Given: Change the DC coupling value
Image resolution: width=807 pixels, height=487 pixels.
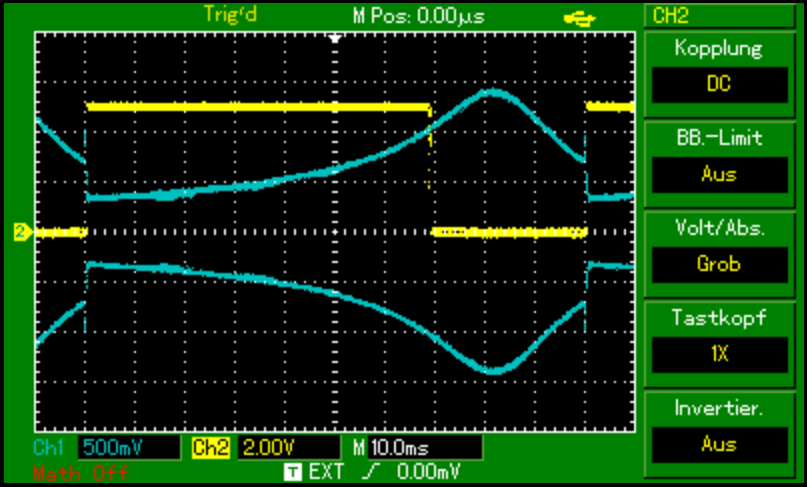Looking at the screenshot, I should click(x=718, y=85).
